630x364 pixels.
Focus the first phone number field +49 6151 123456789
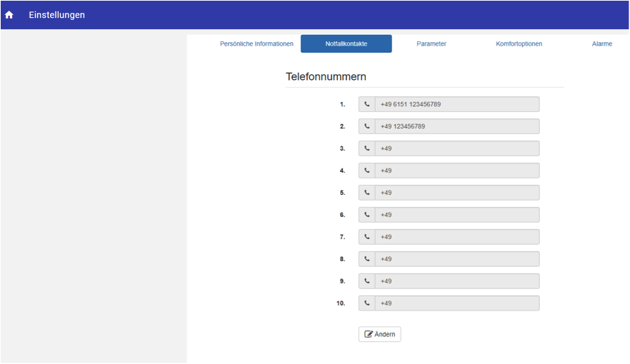coord(457,104)
